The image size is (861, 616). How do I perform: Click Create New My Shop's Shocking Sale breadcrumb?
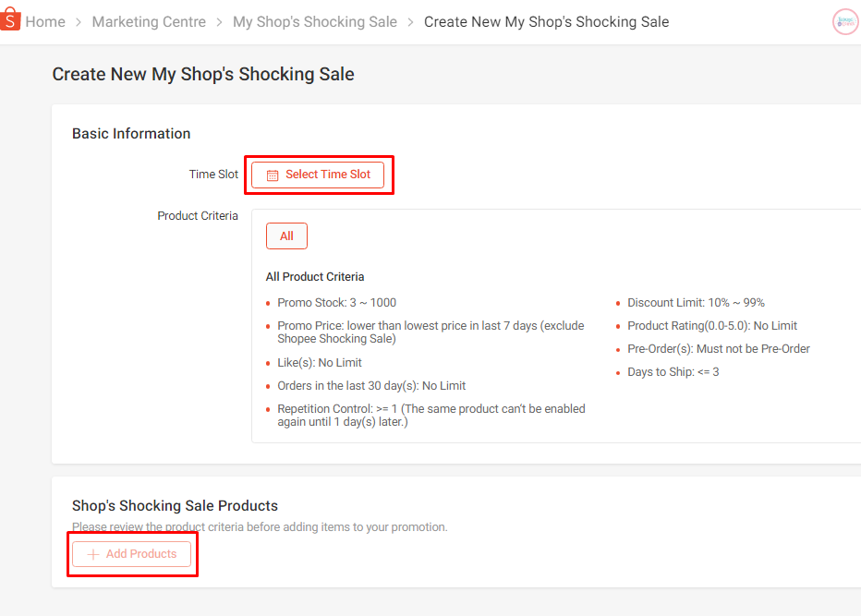(x=546, y=22)
